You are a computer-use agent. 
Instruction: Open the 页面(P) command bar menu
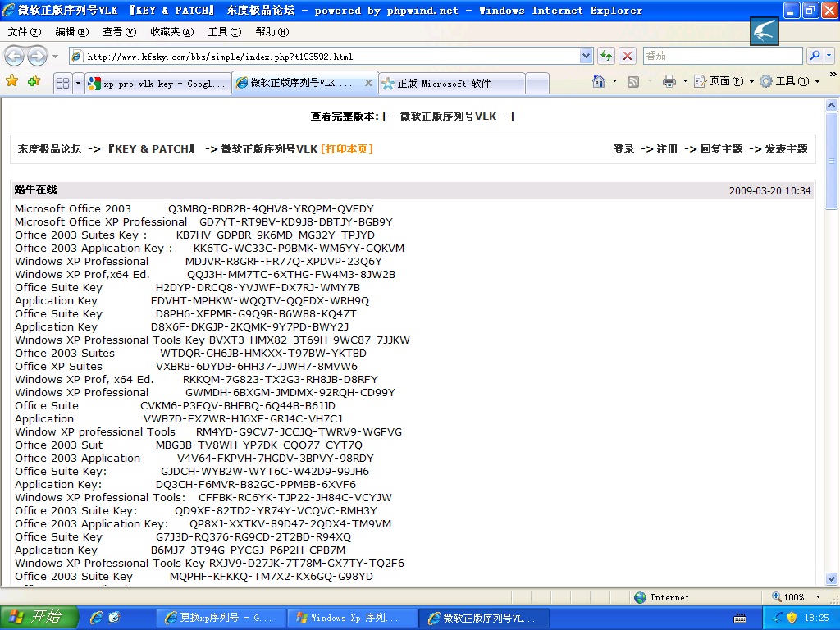click(x=724, y=81)
